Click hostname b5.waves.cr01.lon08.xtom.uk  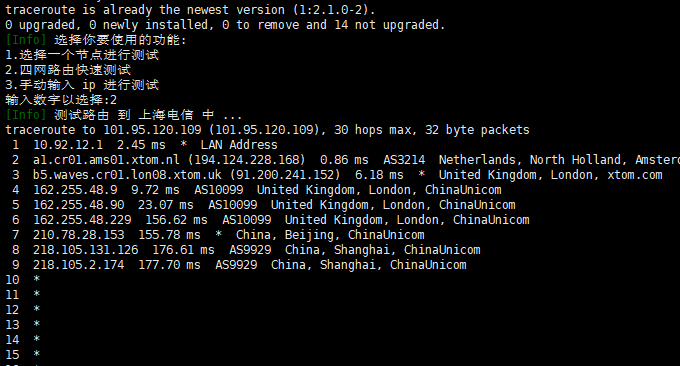coord(127,175)
